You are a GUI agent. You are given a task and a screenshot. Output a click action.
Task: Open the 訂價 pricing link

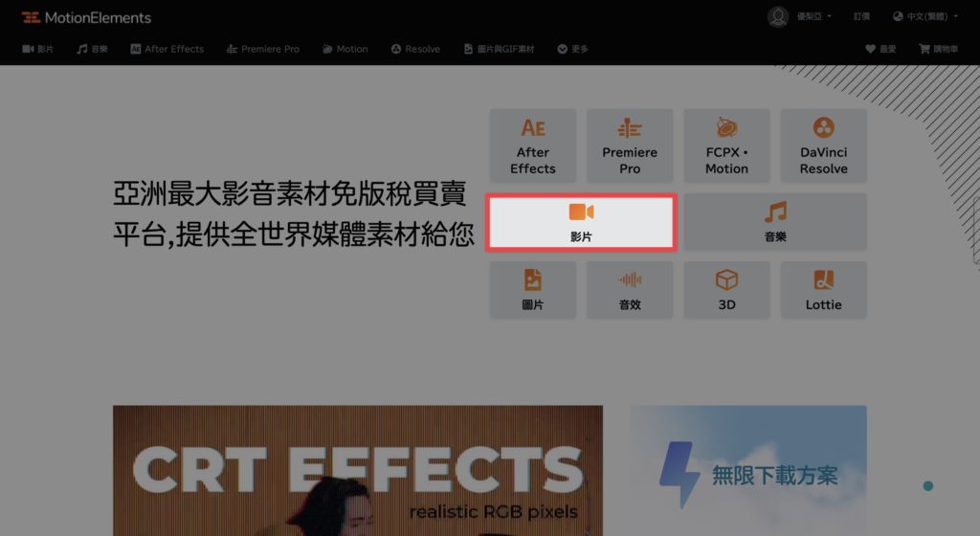(861, 17)
